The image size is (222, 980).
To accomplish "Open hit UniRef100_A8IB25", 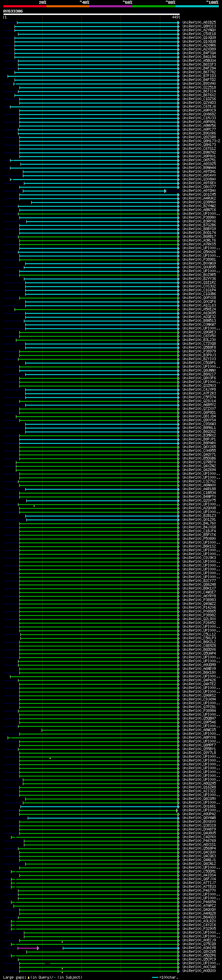I will pos(199,23).
